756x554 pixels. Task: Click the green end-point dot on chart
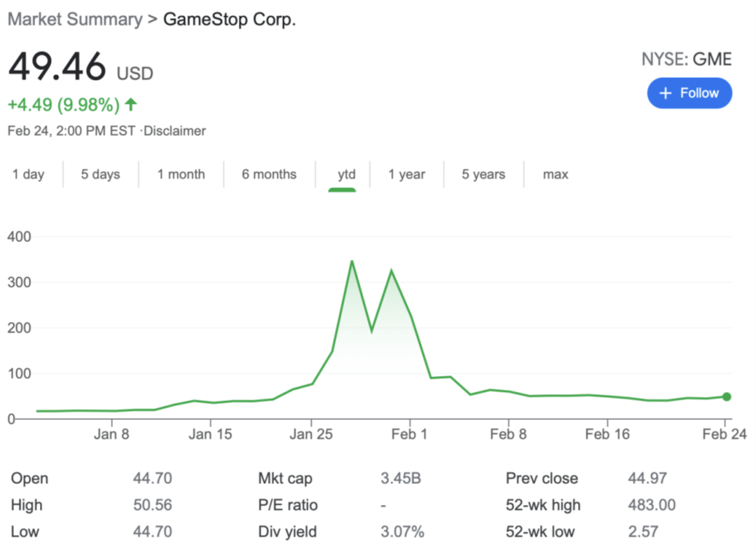(x=727, y=397)
